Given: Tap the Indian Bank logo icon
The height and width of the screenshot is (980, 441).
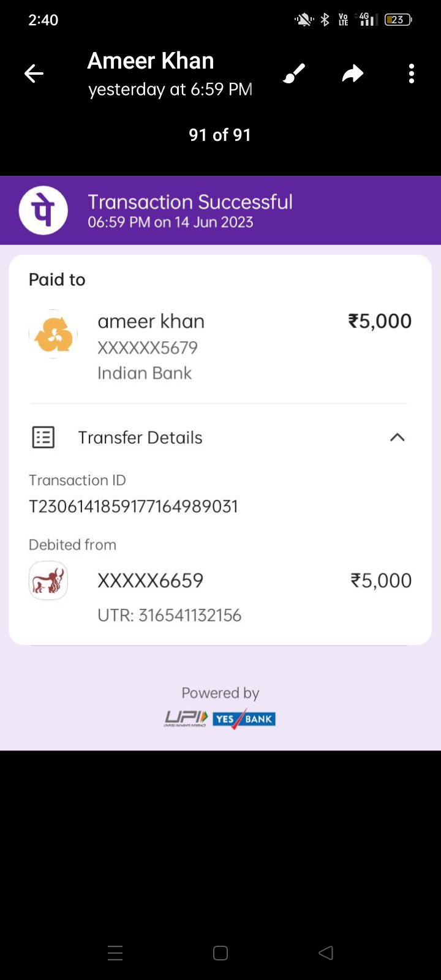Looking at the screenshot, I should (54, 334).
